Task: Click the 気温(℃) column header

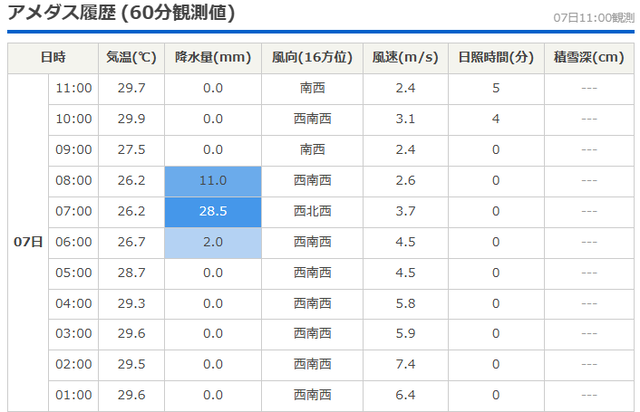Action: pos(131,57)
